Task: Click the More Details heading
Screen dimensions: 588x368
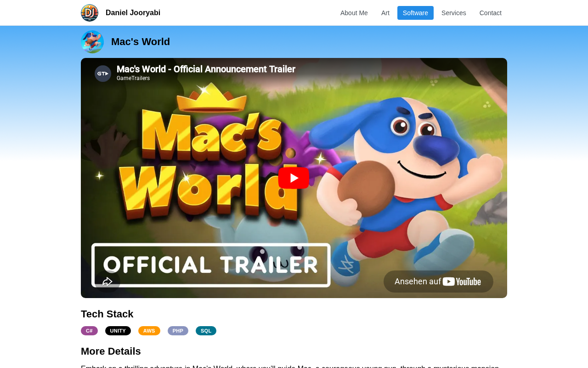Action: click(x=111, y=351)
